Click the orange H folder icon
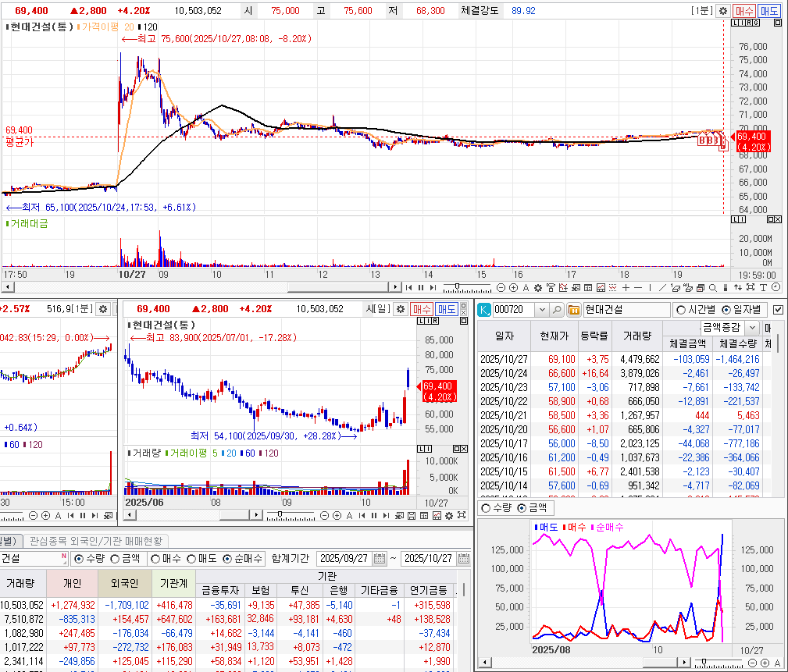The image size is (788, 672). (x=573, y=310)
